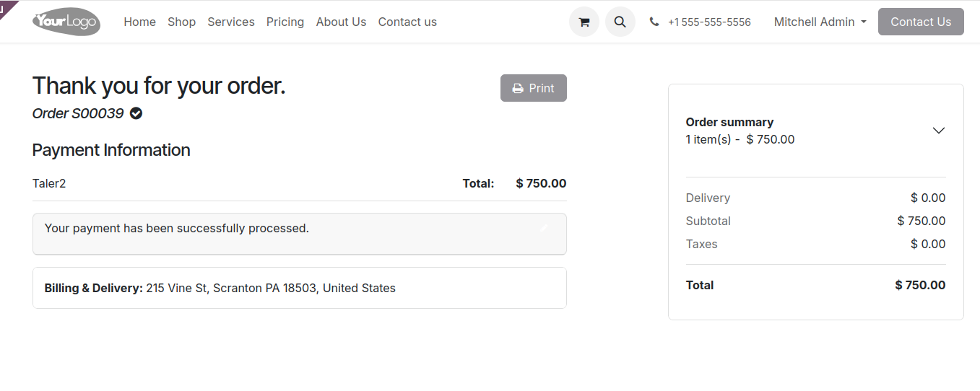Click the YourLogo site logo
Image resolution: width=980 pixels, height=391 pixels.
coord(66,22)
